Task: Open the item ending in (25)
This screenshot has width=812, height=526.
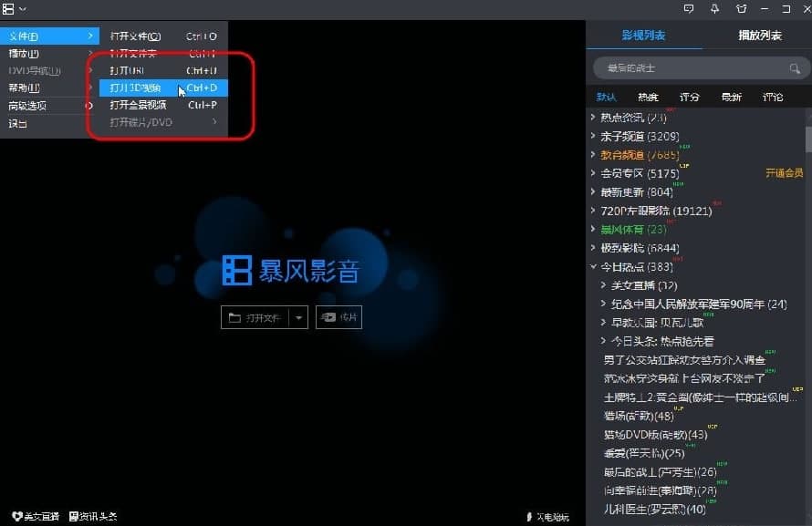Action: [x=644, y=453]
